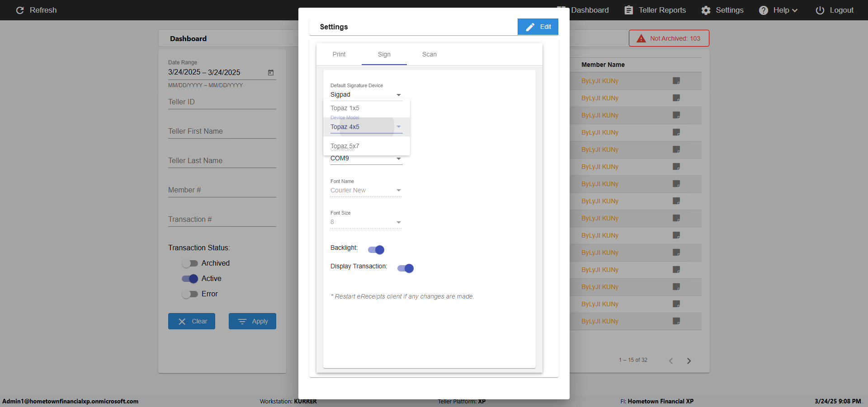Viewport: 868px width, 407px height.
Task: Click the Edit pencil button in Settings
Action: click(x=538, y=27)
